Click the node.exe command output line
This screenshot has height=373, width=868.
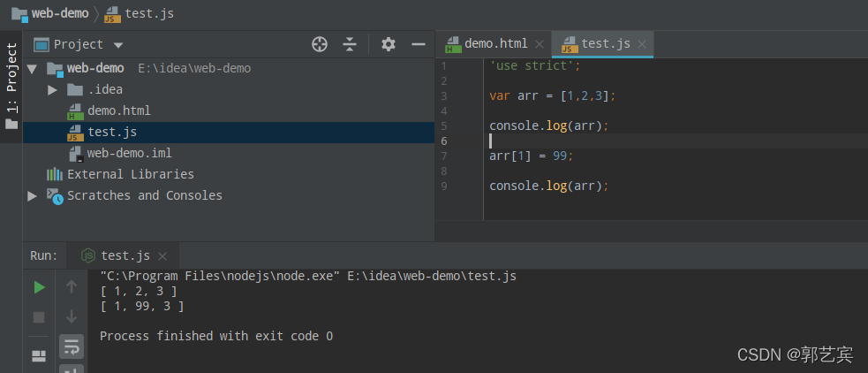308,276
